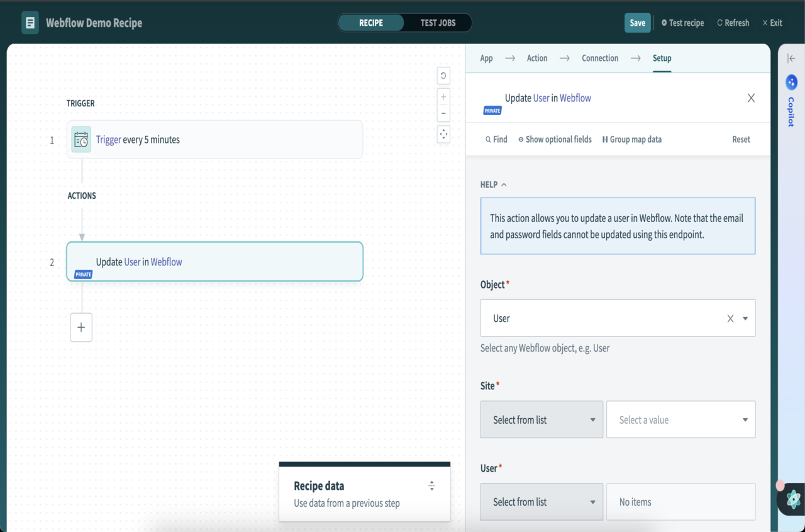Screen dimensions: 805x532
Task: Click the scheduler trigger clock icon
Action: click(81, 140)
